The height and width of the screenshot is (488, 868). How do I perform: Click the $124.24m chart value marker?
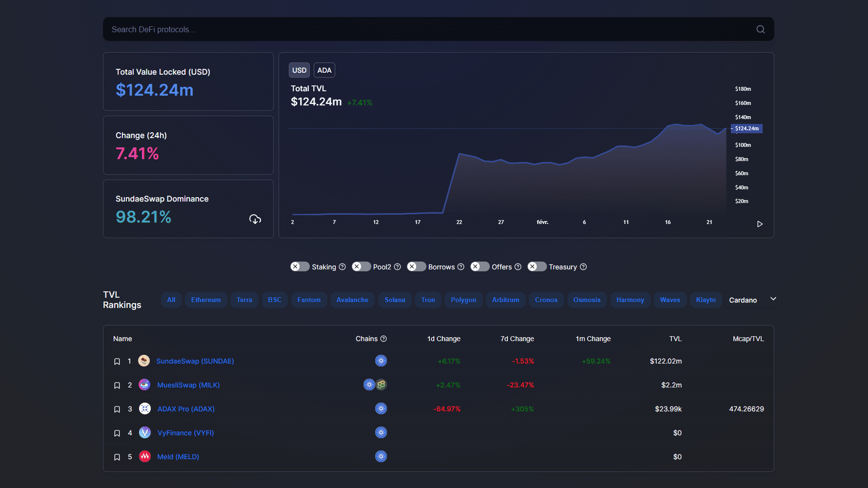pyautogui.click(x=747, y=129)
